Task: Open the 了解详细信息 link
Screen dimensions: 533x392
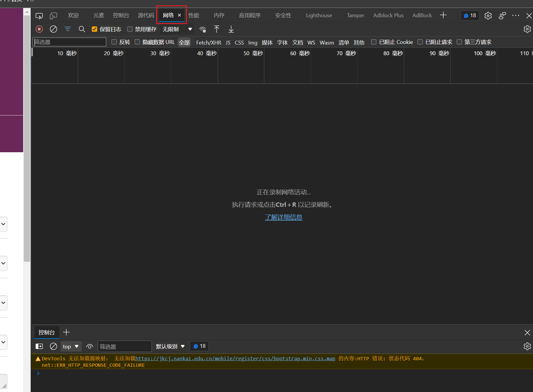Action: [x=284, y=217]
